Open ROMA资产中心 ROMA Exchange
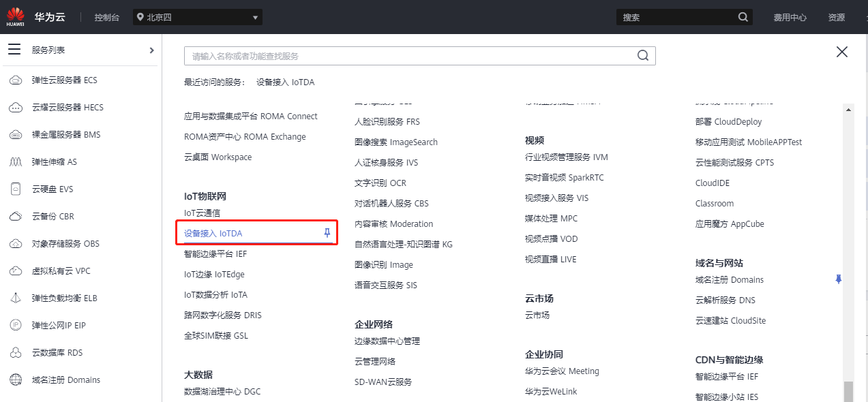868x402 pixels. 245,136
